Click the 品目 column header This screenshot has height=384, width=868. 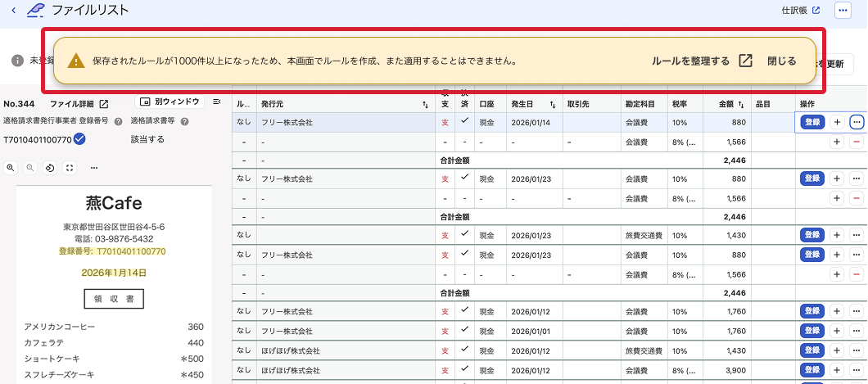point(773,104)
